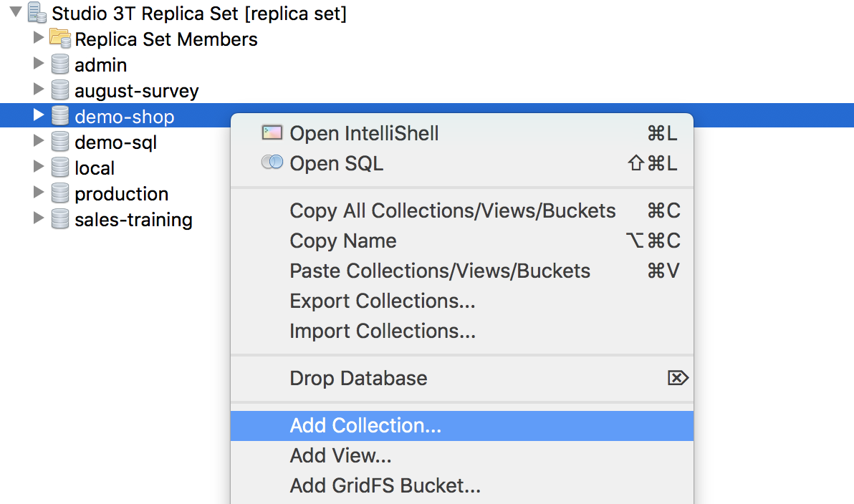Image resolution: width=854 pixels, height=504 pixels.
Task: Click the production database icon
Action: tap(60, 193)
